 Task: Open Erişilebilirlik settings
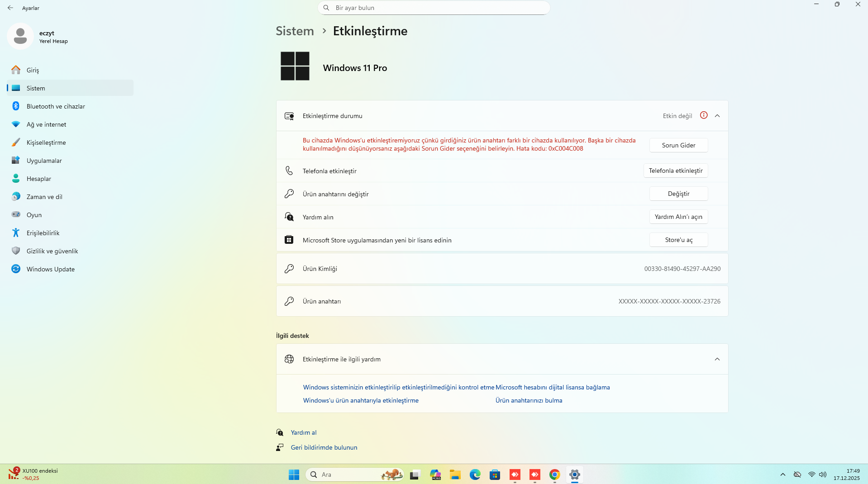tap(70, 233)
